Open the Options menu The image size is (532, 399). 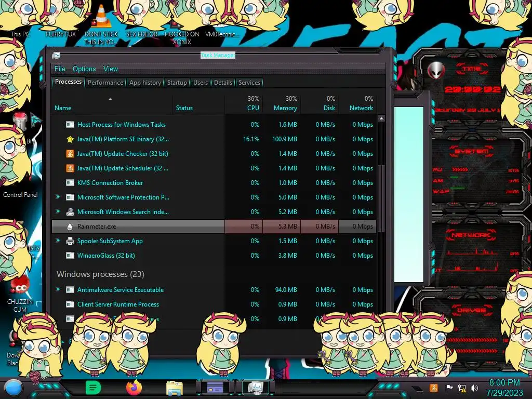(x=84, y=69)
